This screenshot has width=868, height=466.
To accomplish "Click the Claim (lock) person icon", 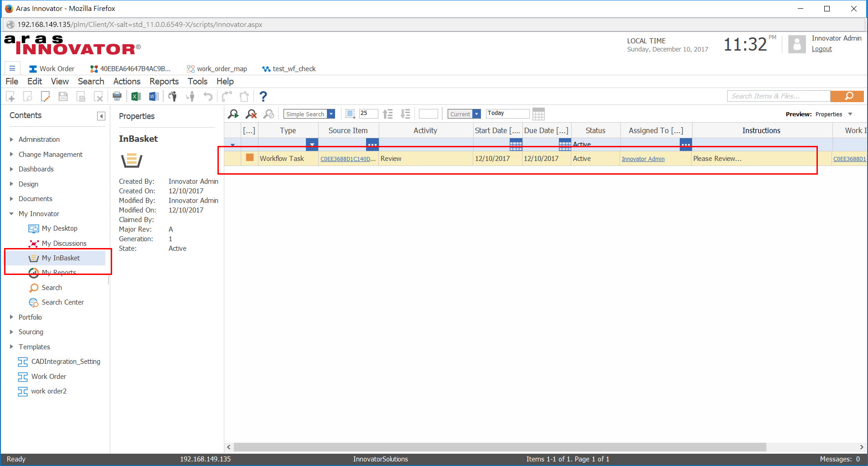I will coord(173,96).
